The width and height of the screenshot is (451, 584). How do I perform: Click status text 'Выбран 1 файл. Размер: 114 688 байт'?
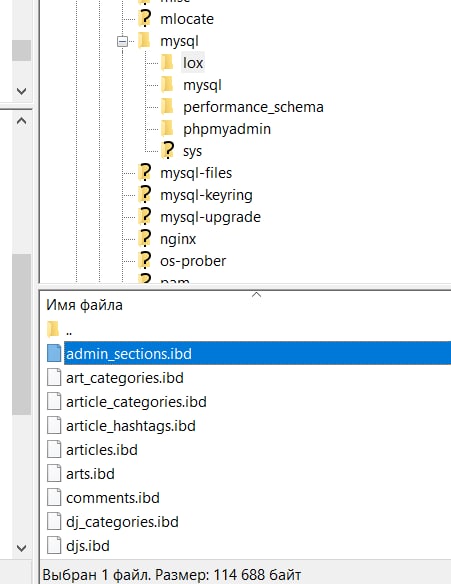(x=172, y=575)
